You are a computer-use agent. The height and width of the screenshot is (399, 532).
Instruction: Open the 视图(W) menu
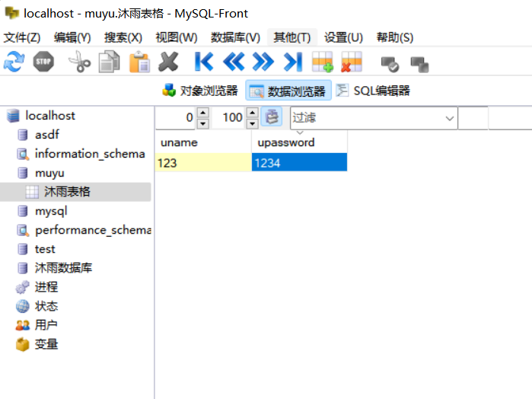[x=177, y=37]
